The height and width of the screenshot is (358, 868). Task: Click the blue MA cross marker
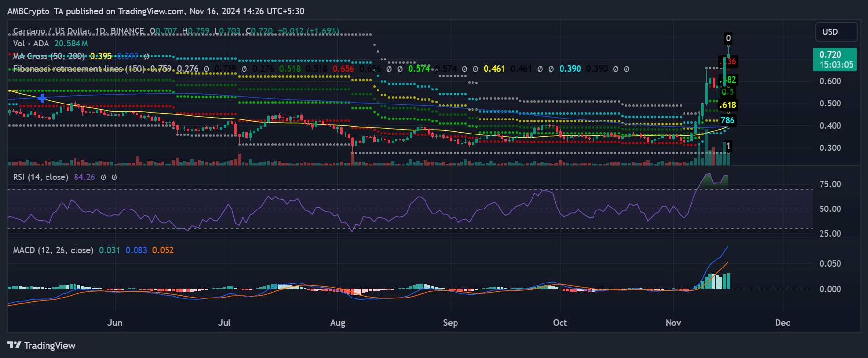point(42,98)
